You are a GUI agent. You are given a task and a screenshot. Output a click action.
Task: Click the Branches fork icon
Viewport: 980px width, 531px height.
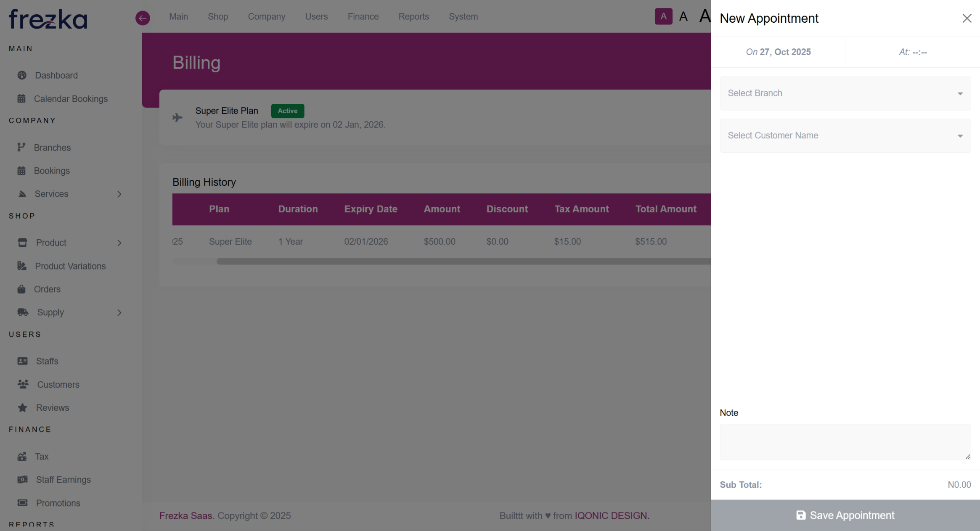click(x=21, y=147)
